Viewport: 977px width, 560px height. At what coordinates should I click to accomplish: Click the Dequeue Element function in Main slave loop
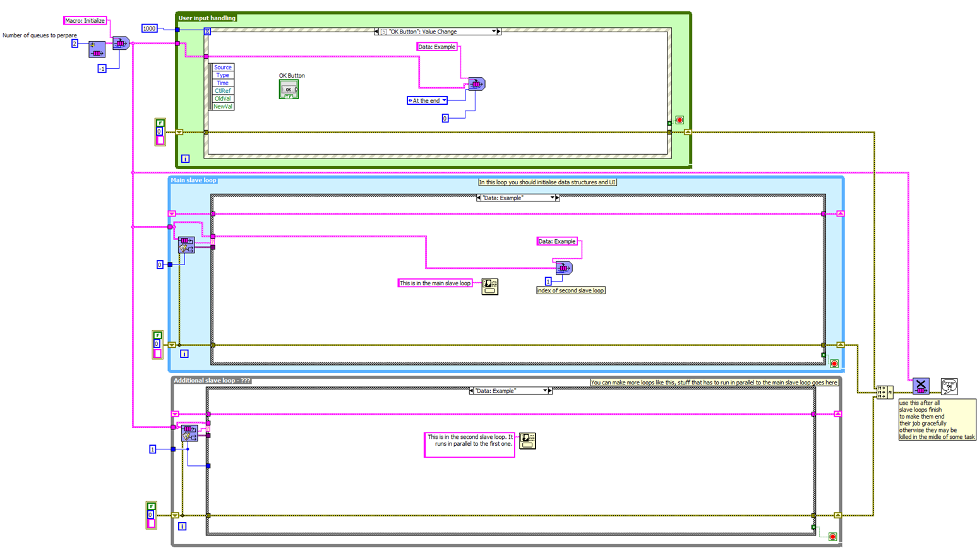pos(186,245)
